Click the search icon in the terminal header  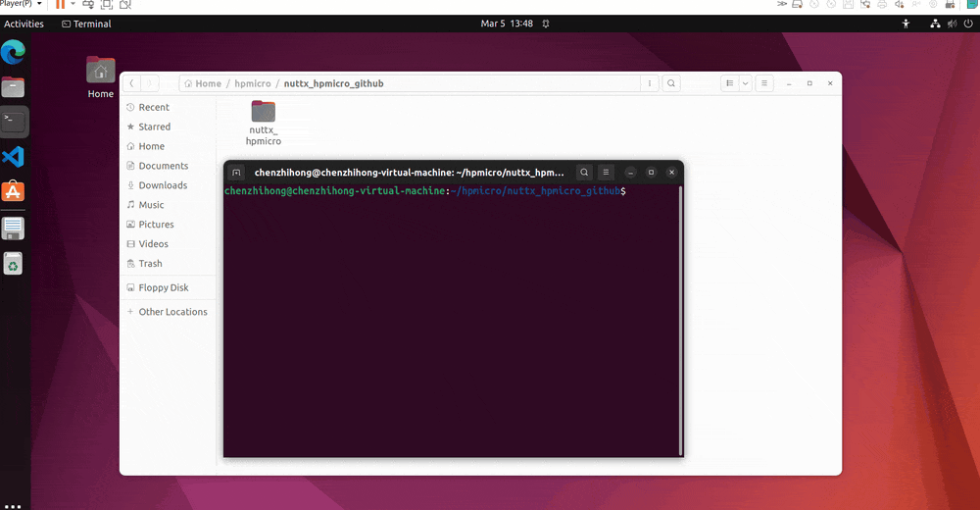(x=584, y=173)
